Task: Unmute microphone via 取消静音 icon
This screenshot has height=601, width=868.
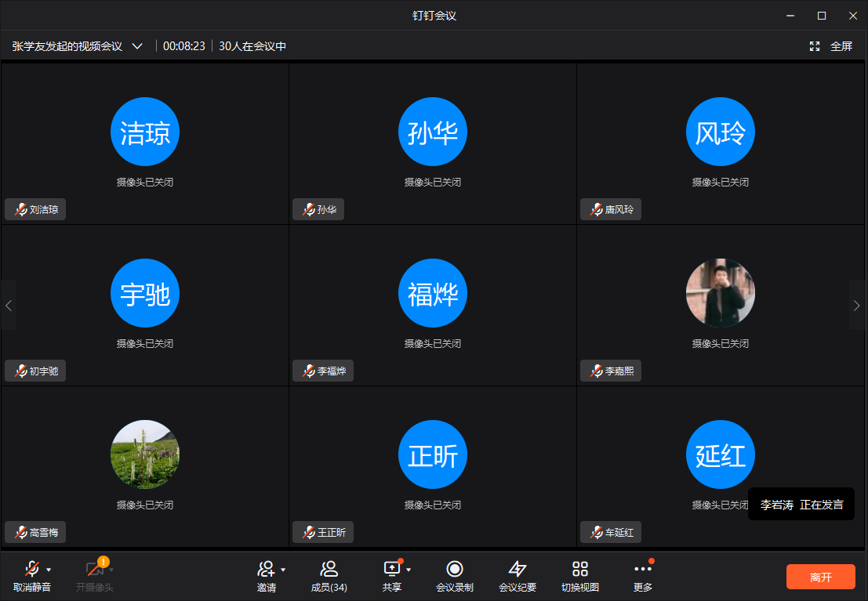Action: (32, 569)
